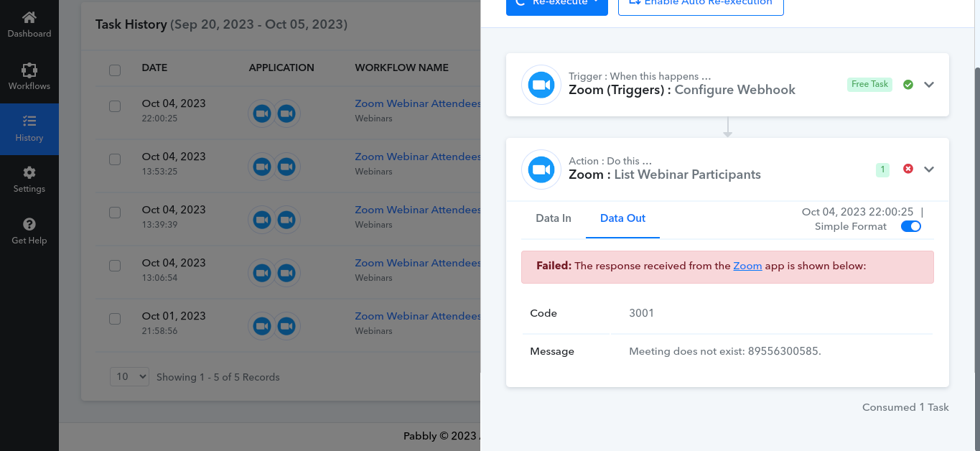Select all tasks with header checkbox

[115, 70]
